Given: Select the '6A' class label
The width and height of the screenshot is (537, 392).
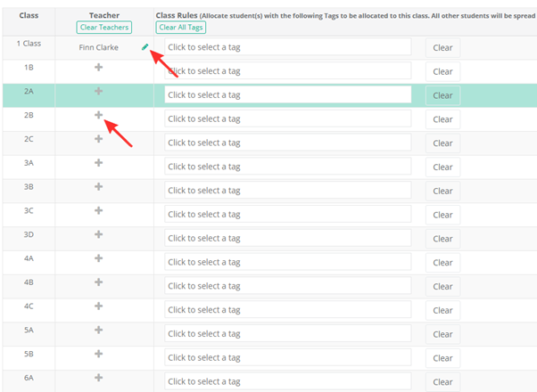Looking at the screenshot, I should [x=29, y=378].
